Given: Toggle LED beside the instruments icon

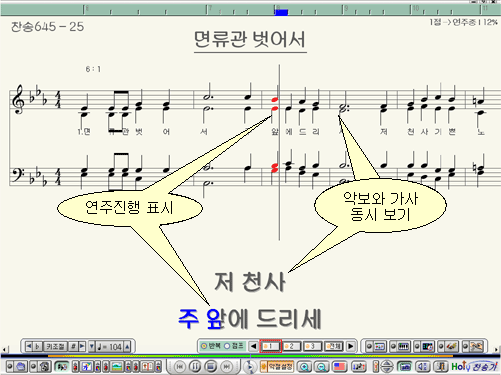Looking at the screenshot, I should [x=441, y=346].
